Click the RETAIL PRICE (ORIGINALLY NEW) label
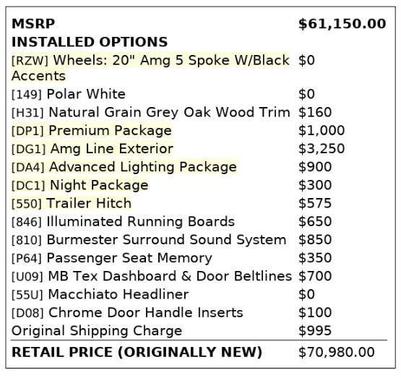The image size is (401, 378). (137, 352)
